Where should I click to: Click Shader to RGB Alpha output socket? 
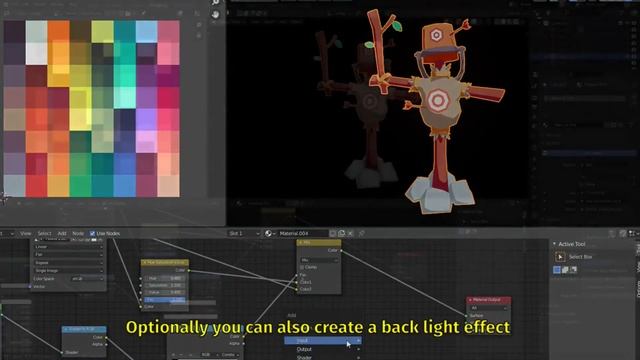[106, 344]
